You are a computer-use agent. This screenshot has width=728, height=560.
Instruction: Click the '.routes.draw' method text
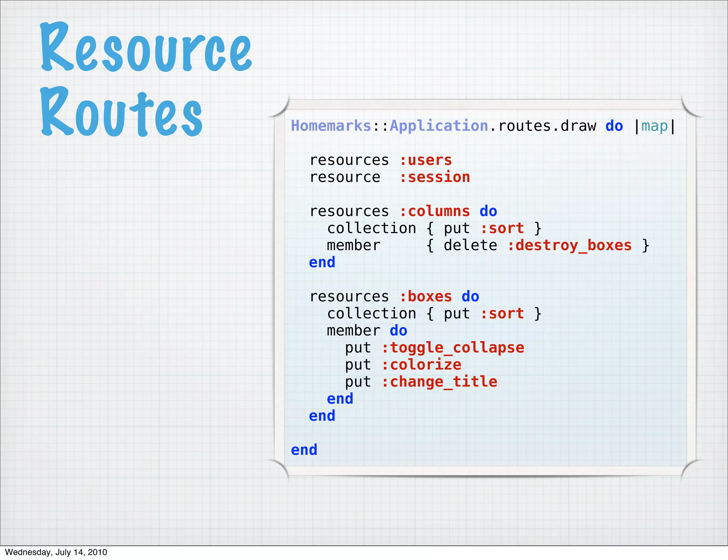point(543,126)
